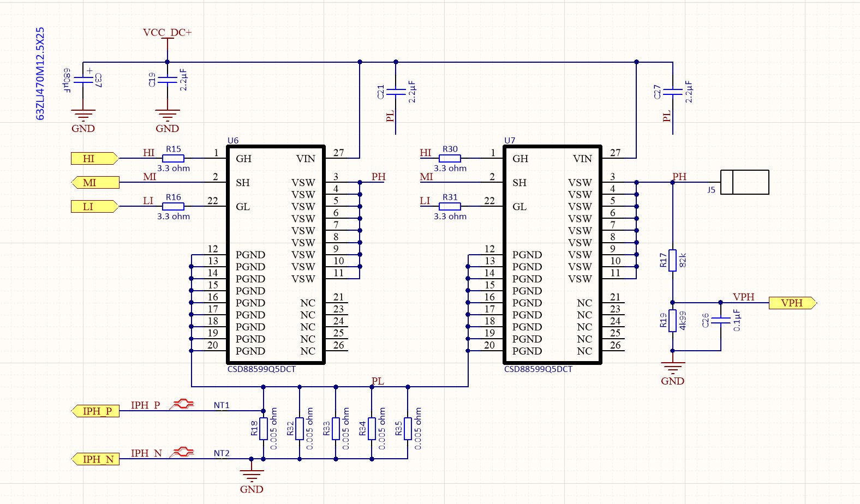Click the 3.3 ohm value under R15
Image resolution: width=860 pixels, height=504 pixels.
[174, 169]
